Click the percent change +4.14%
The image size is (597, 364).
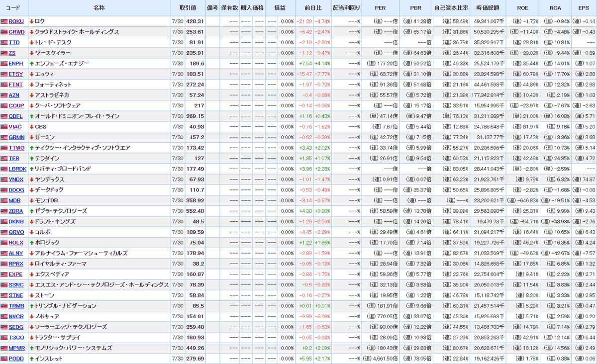(322, 64)
